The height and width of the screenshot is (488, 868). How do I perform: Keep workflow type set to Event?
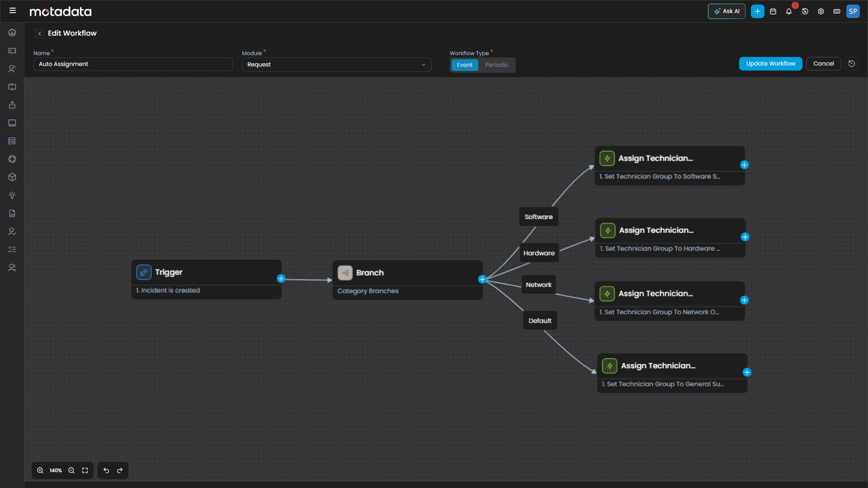(x=464, y=65)
